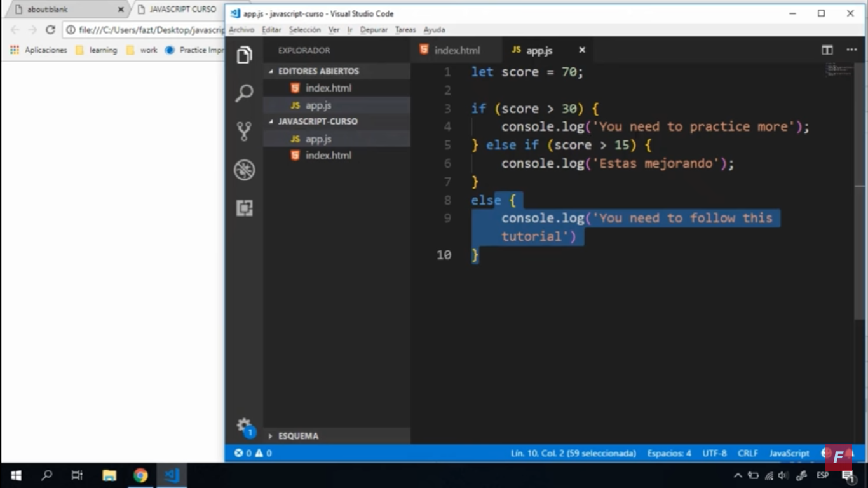The width and height of the screenshot is (868, 488).
Task: Open the Manage gear icon in VS Code
Action: [x=244, y=426]
